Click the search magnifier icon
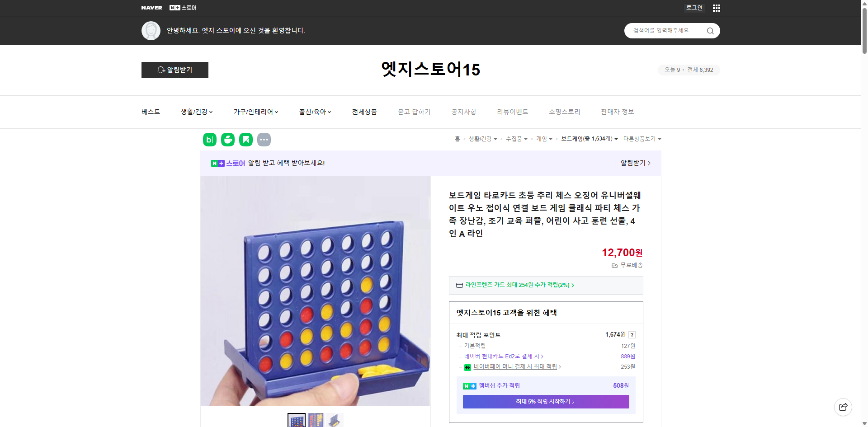The image size is (868, 427). 710,30
